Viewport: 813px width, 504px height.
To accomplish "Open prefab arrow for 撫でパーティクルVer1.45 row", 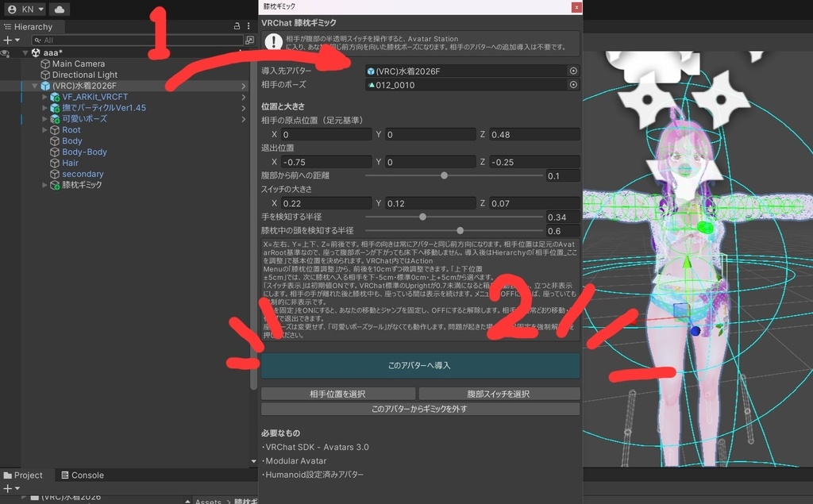I will [x=243, y=109].
